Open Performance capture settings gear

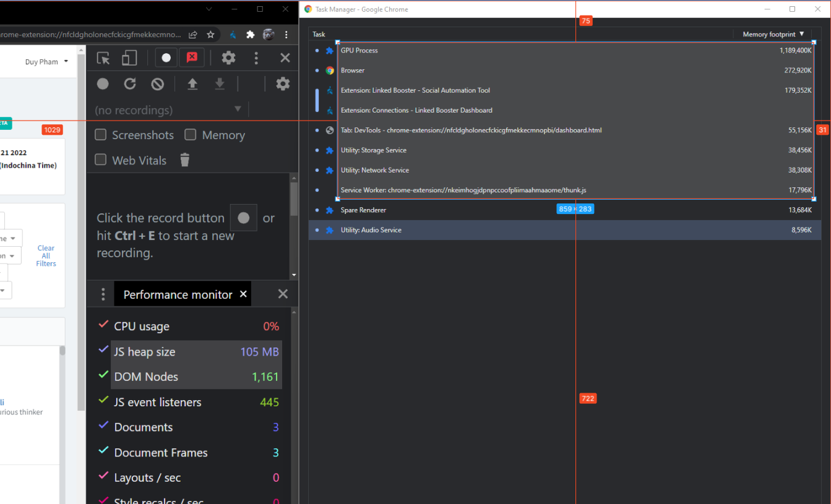click(283, 83)
